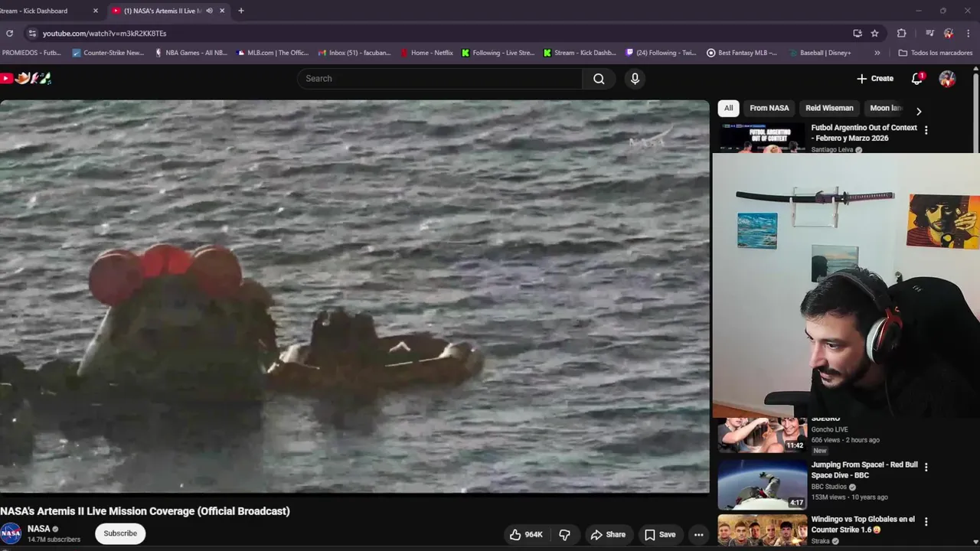Open the YouTube account avatar menu
This screenshot has height=551, width=980.
point(947,78)
